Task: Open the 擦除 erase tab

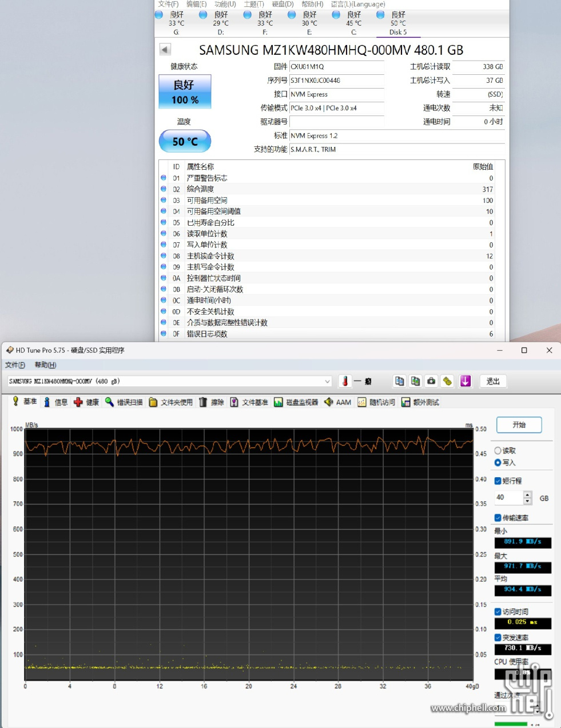Action: point(212,402)
